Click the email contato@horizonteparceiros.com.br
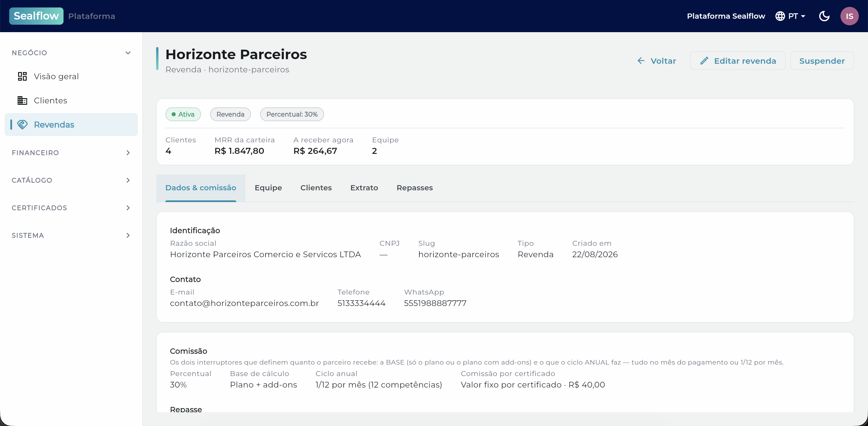 tap(244, 303)
